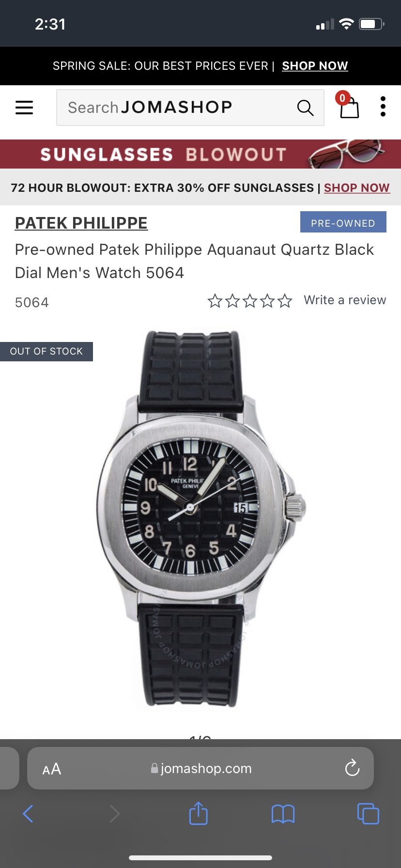Follow the Spring Sale SHOP NOW link
The height and width of the screenshot is (868, 401).
(x=315, y=66)
